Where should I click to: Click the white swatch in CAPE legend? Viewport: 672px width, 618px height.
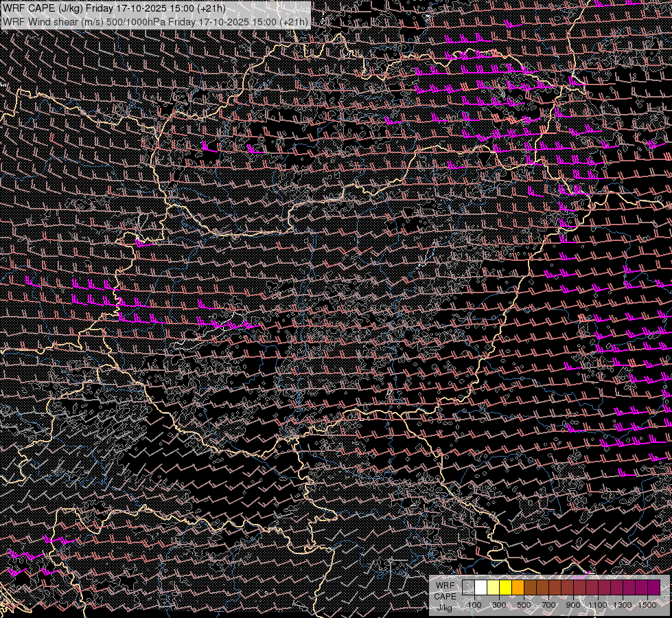(480, 587)
